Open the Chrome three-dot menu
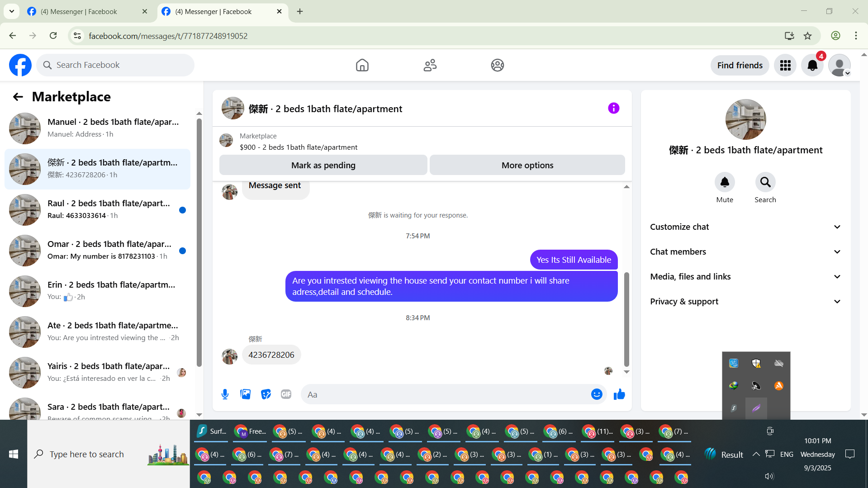Viewport: 868px width, 488px height. (x=856, y=36)
